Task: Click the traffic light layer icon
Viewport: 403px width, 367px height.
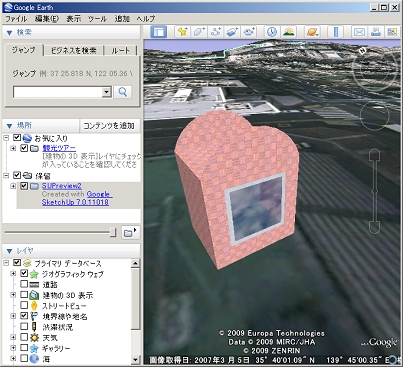Action: (34, 327)
